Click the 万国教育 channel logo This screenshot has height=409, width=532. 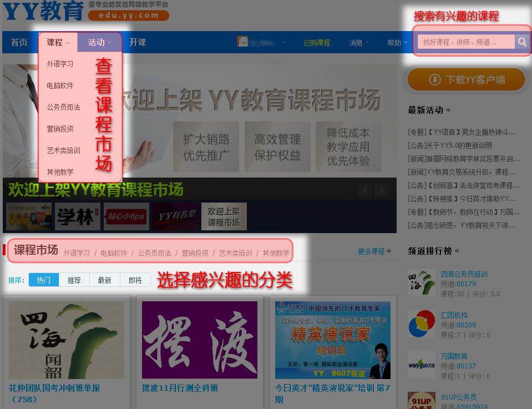click(x=422, y=365)
